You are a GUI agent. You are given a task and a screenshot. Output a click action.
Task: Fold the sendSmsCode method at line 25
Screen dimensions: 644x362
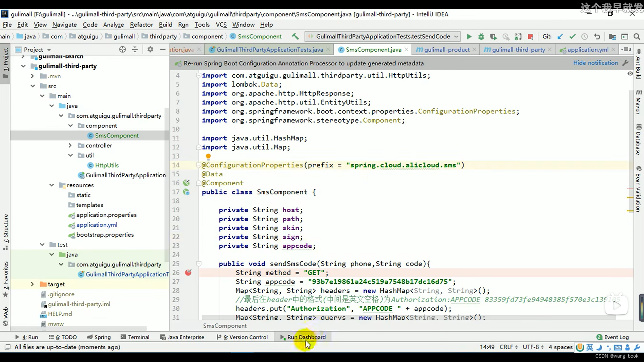[198, 264]
